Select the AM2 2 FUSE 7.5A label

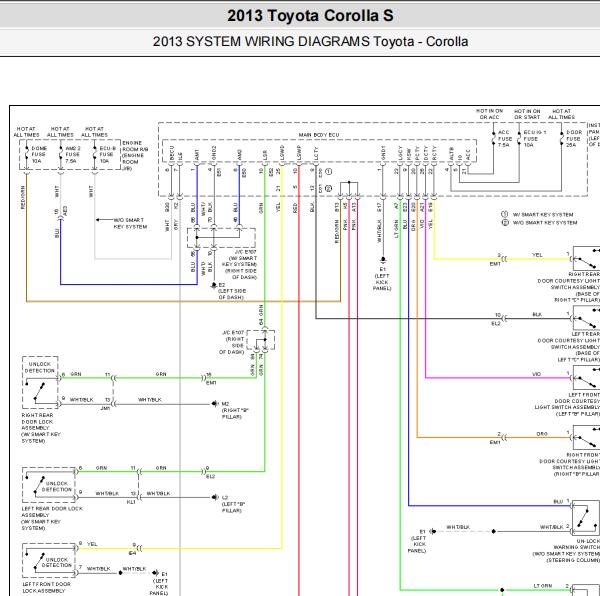point(73,155)
